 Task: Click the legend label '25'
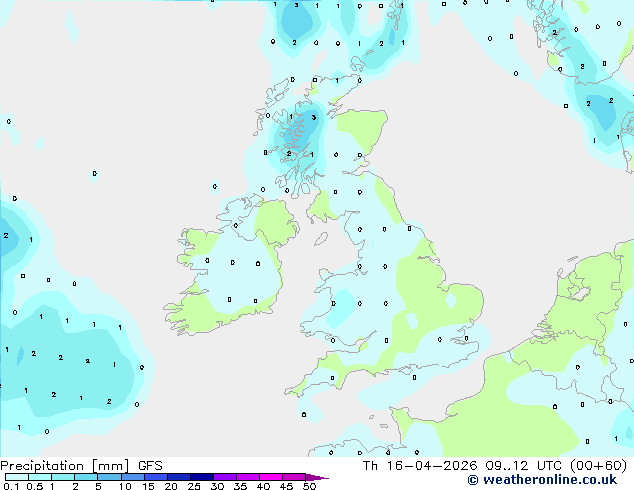pos(194,486)
